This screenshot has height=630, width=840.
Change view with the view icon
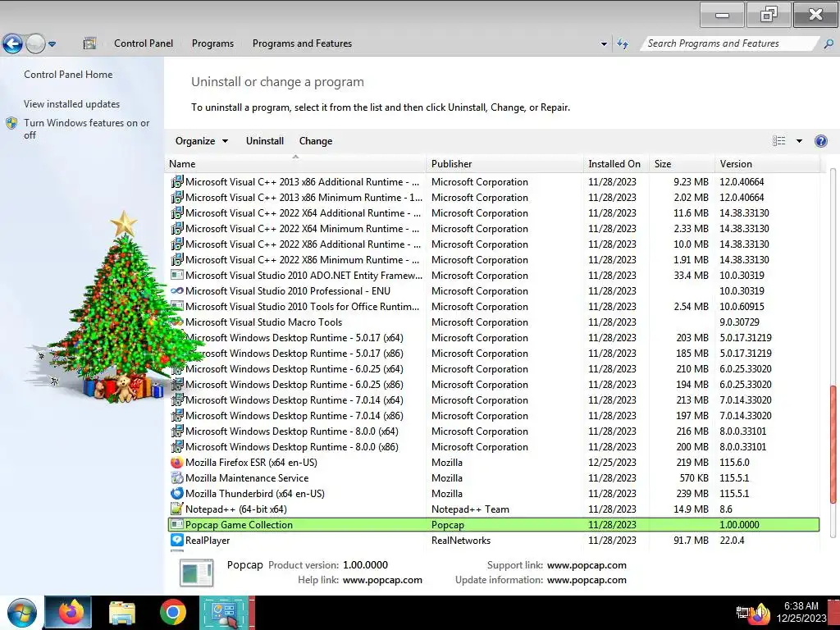pos(779,141)
